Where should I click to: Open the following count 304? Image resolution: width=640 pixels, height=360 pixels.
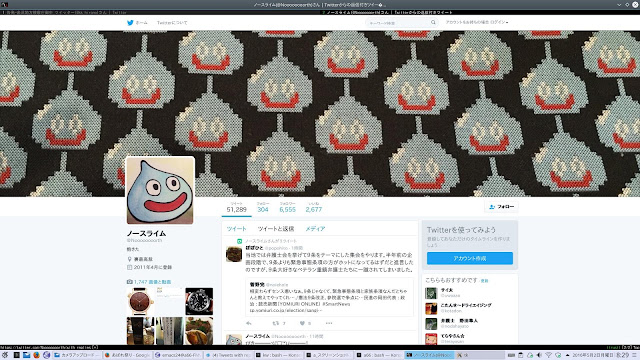pos(263,207)
